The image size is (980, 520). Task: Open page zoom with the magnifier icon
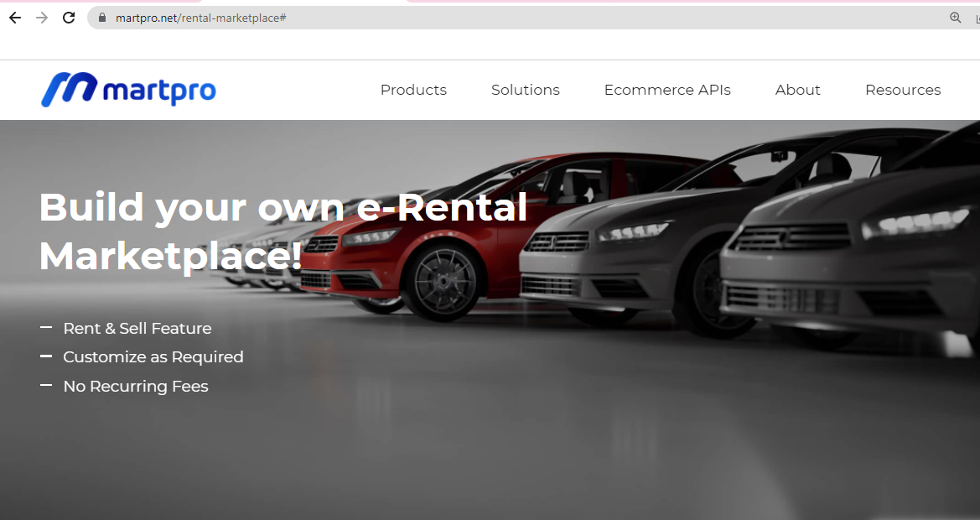(955, 18)
